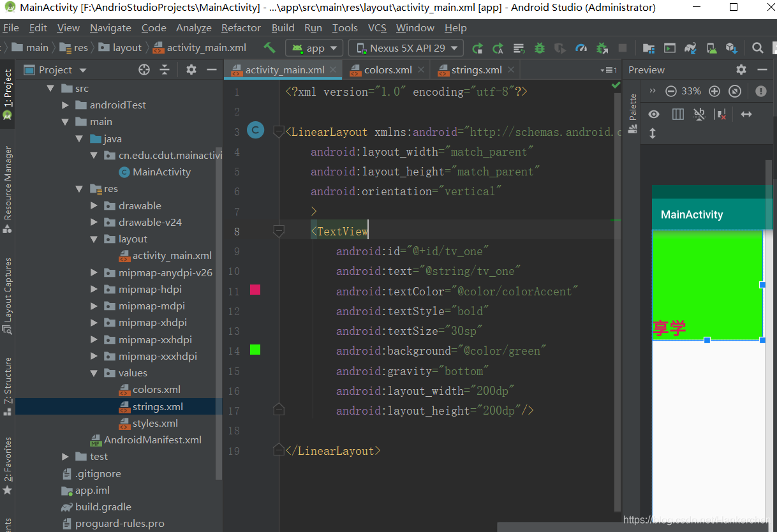Screen dimensions: 777x532
Task: Click Attach Debugger to Android Process icon
Action: 602,48
